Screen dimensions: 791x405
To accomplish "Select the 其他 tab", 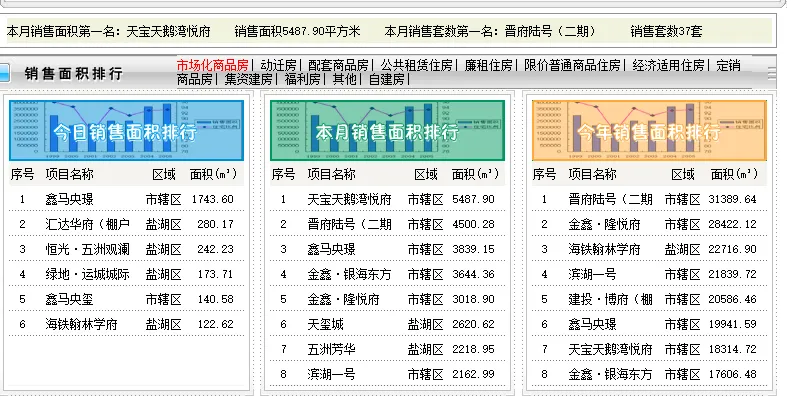I will point(345,79).
